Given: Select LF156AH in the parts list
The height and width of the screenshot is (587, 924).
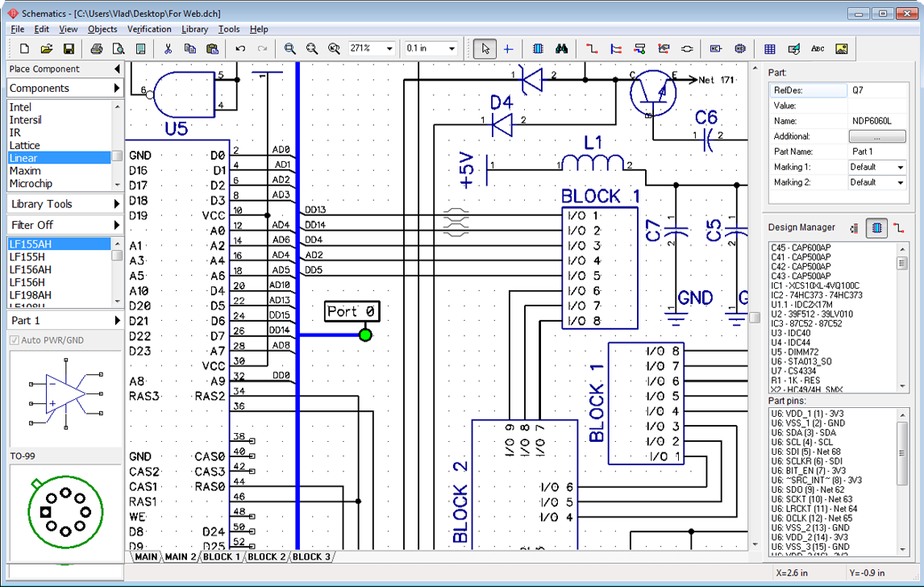Looking at the screenshot, I should point(32,269).
